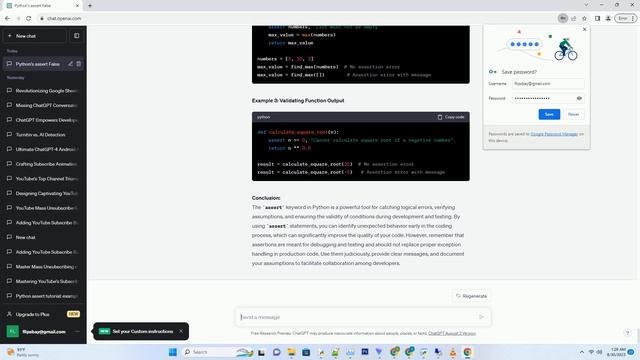Open the YouTube Mass Unsubscribe chat
The image size is (640, 360).
click(43, 208)
